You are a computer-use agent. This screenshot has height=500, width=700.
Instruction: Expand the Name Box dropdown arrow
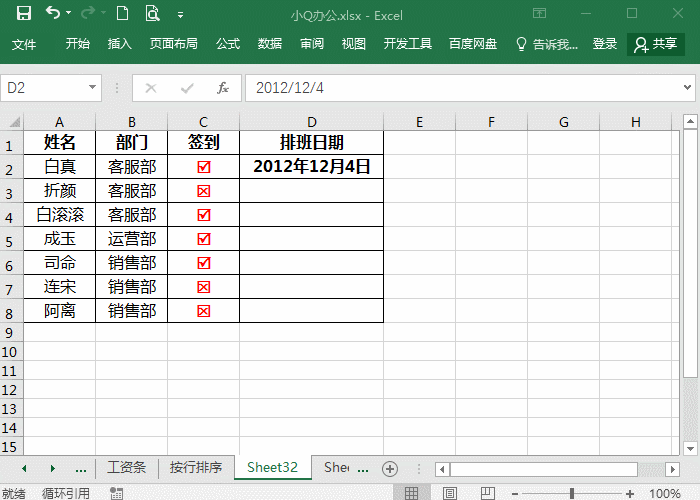click(92, 87)
